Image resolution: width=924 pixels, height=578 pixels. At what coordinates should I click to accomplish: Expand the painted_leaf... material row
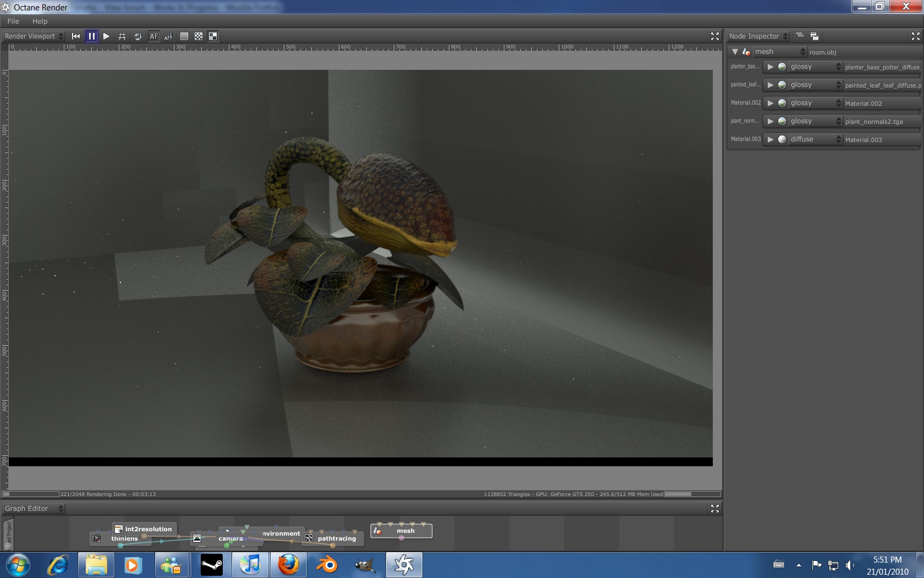[x=771, y=85]
